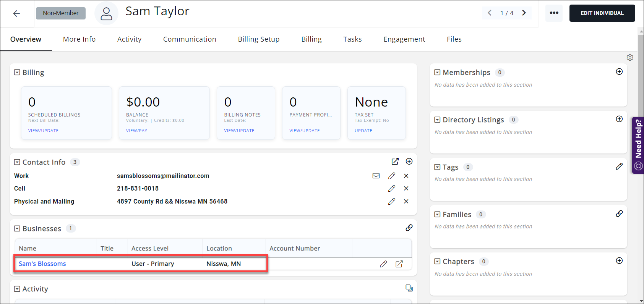Add new contact info with plus icon
This screenshot has height=304, width=644.
(409, 161)
